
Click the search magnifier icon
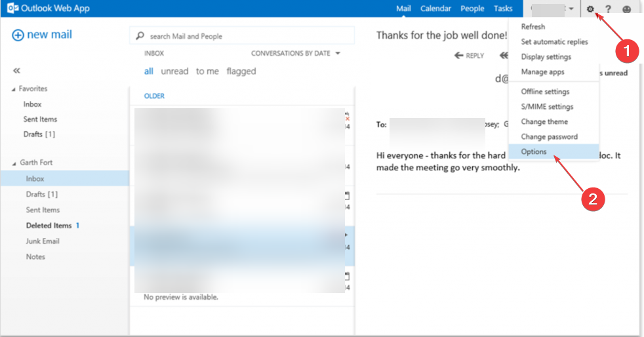tap(140, 35)
